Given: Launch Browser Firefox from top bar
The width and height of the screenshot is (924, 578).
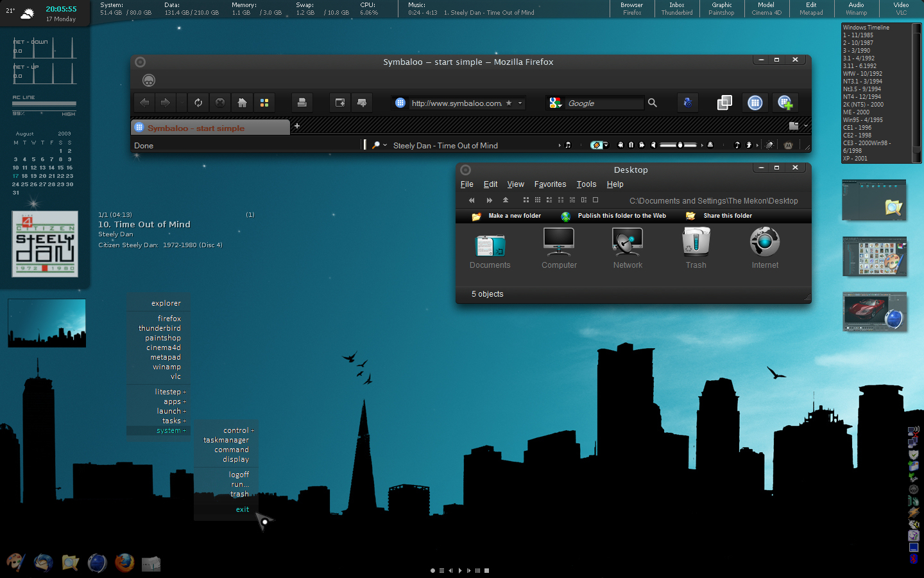Looking at the screenshot, I should coord(631,8).
